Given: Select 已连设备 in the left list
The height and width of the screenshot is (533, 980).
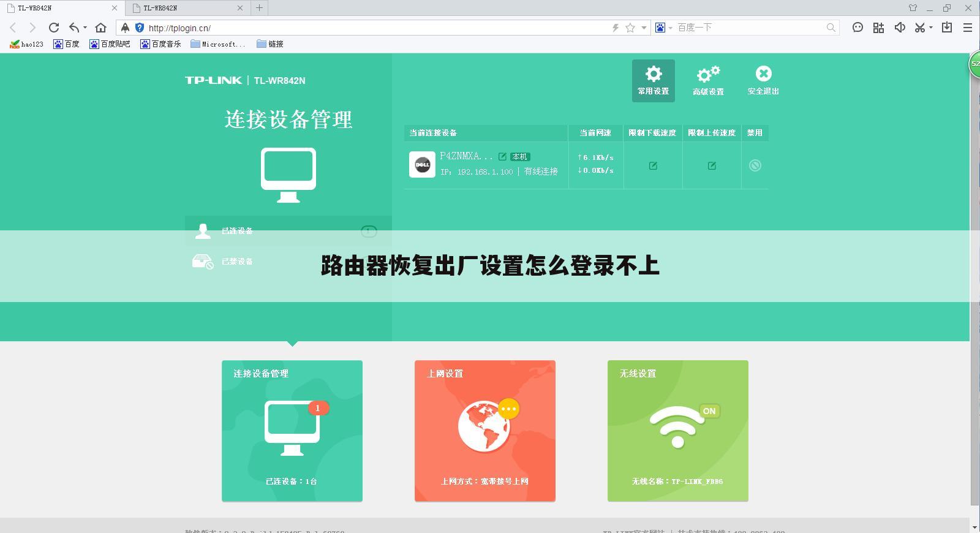Looking at the screenshot, I should [288, 231].
